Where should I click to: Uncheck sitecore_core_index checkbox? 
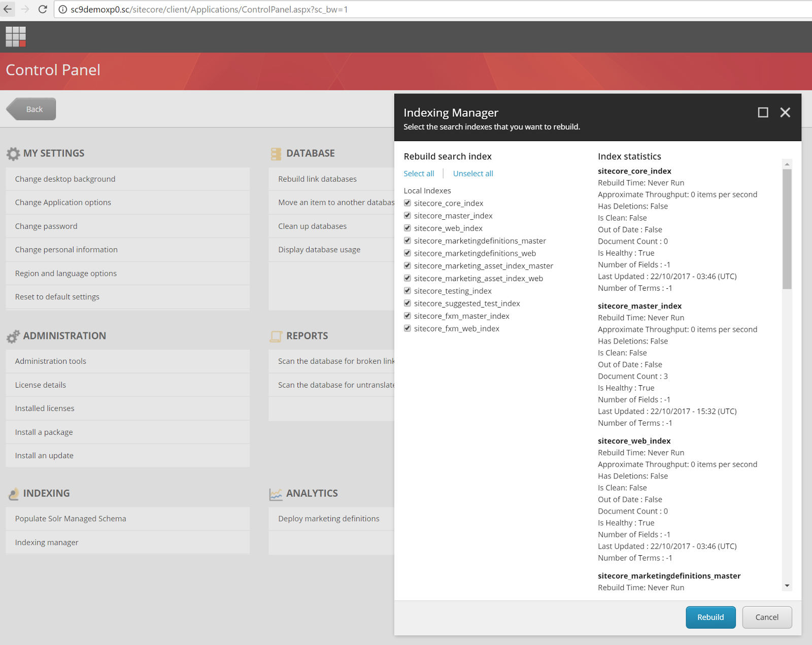(x=408, y=203)
